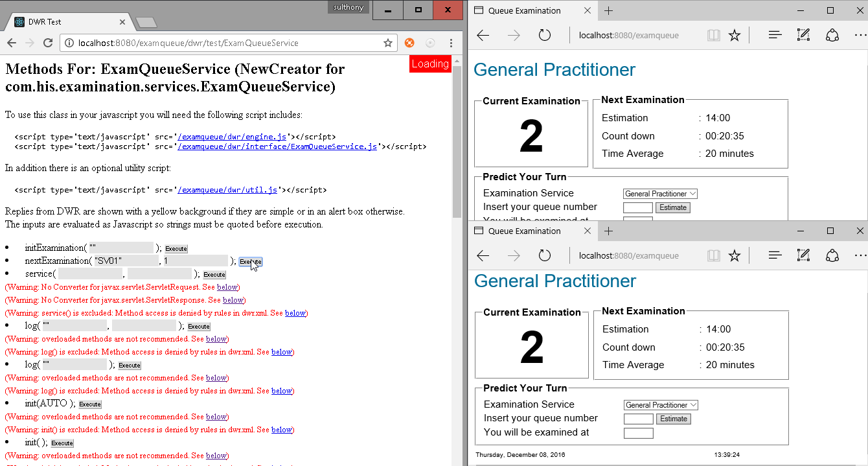Click the address bar in the upper Edge window
This screenshot has height=466, width=868.
tap(629, 35)
